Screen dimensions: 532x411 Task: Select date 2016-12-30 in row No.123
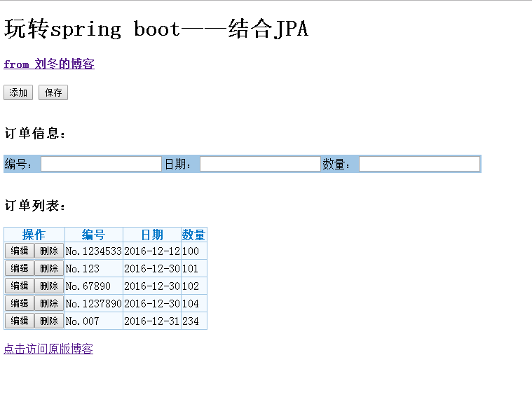point(152,269)
